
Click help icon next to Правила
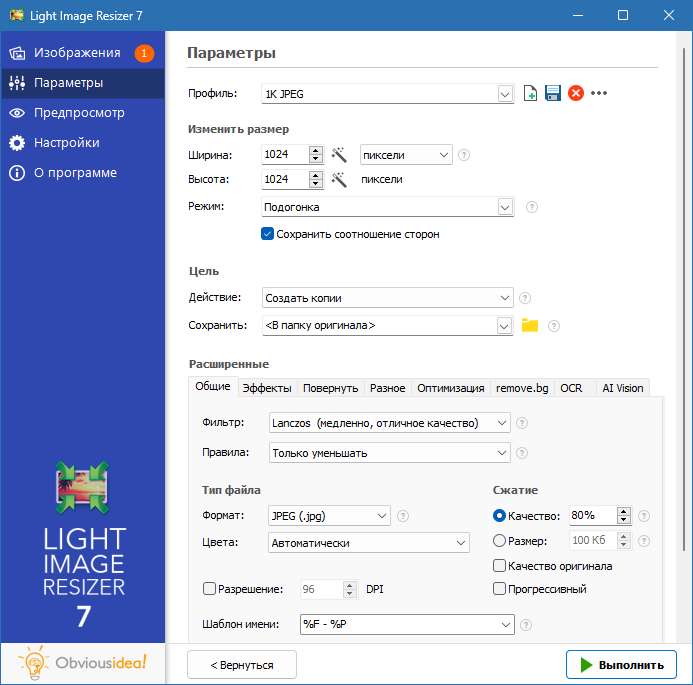point(522,453)
